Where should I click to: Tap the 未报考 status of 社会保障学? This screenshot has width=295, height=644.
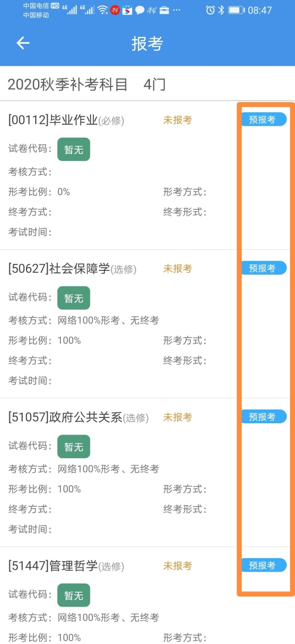pyautogui.click(x=177, y=268)
